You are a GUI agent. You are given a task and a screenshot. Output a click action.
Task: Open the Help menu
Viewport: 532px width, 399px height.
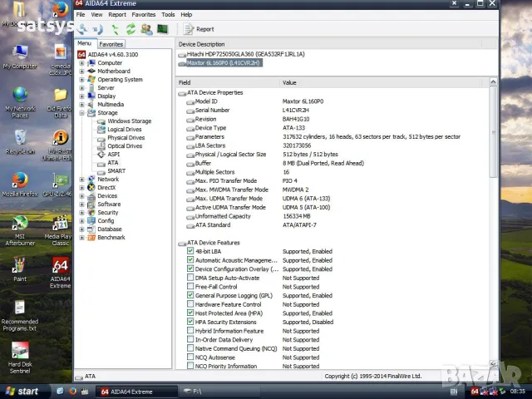point(186,15)
